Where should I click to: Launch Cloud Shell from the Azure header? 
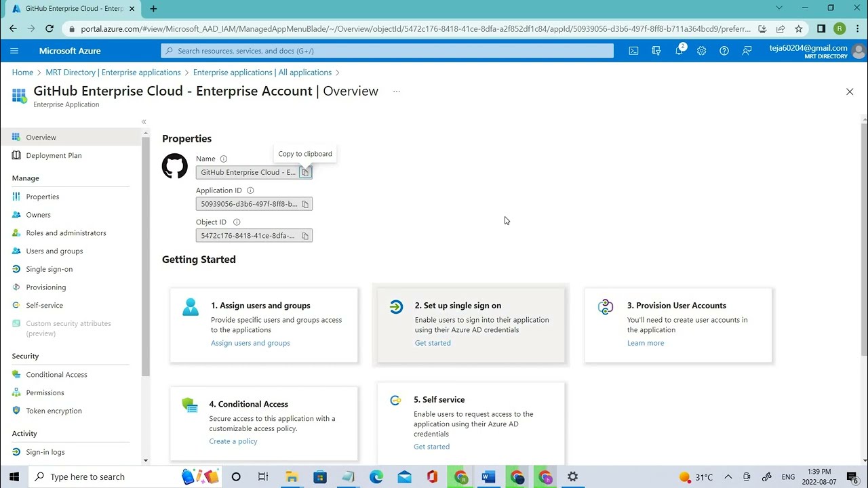coord(633,51)
